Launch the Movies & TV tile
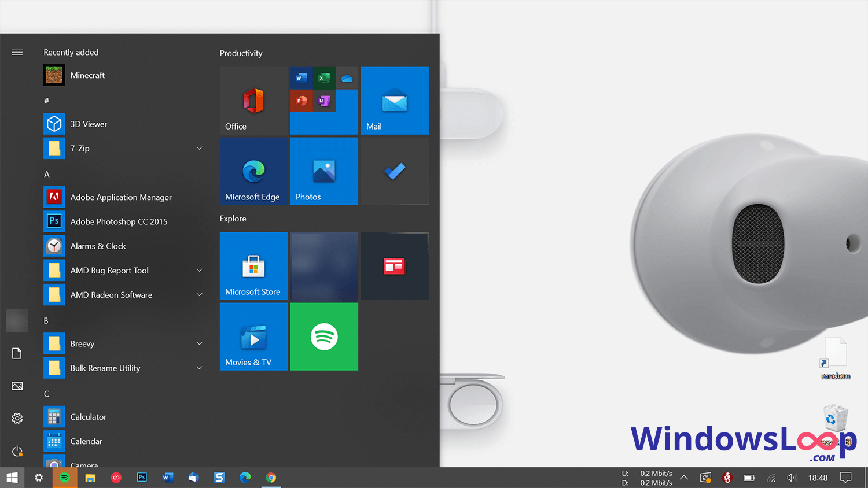This screenshot has width=868, height=488. [253, 337]
